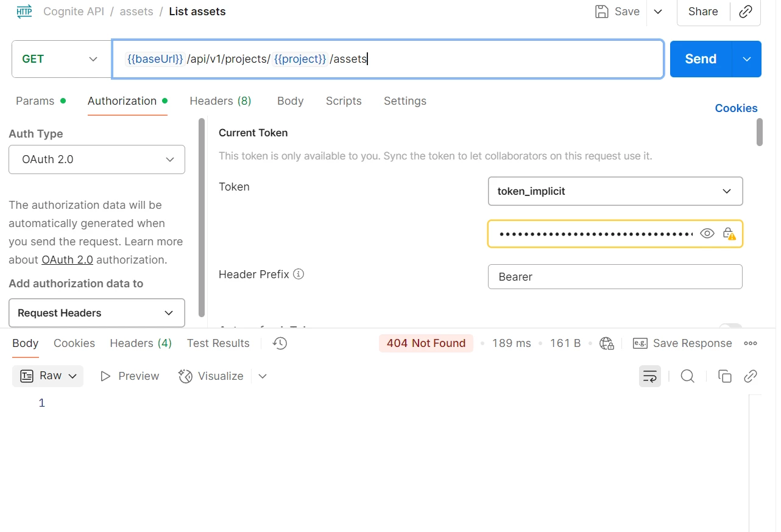
Task: Click the network globe icon in response bar
Action: tap(607, 343)
